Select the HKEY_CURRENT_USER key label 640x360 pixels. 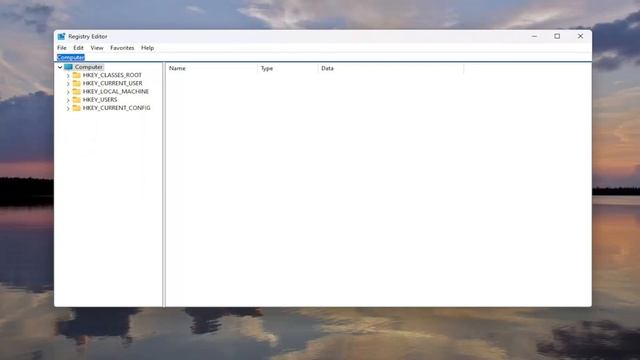coord(113,83)
